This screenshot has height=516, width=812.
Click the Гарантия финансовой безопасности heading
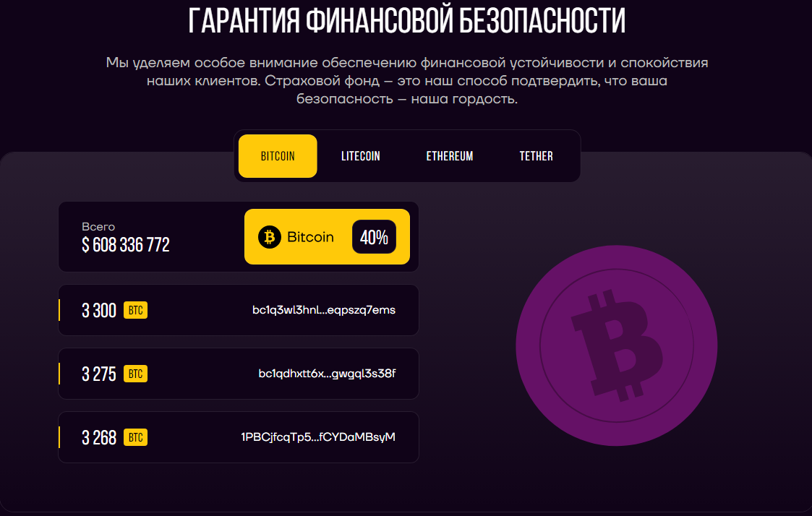coord(406,21)
